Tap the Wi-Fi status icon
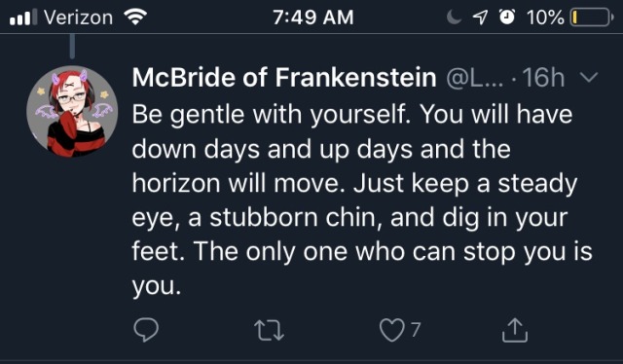 tap(135, 18)
